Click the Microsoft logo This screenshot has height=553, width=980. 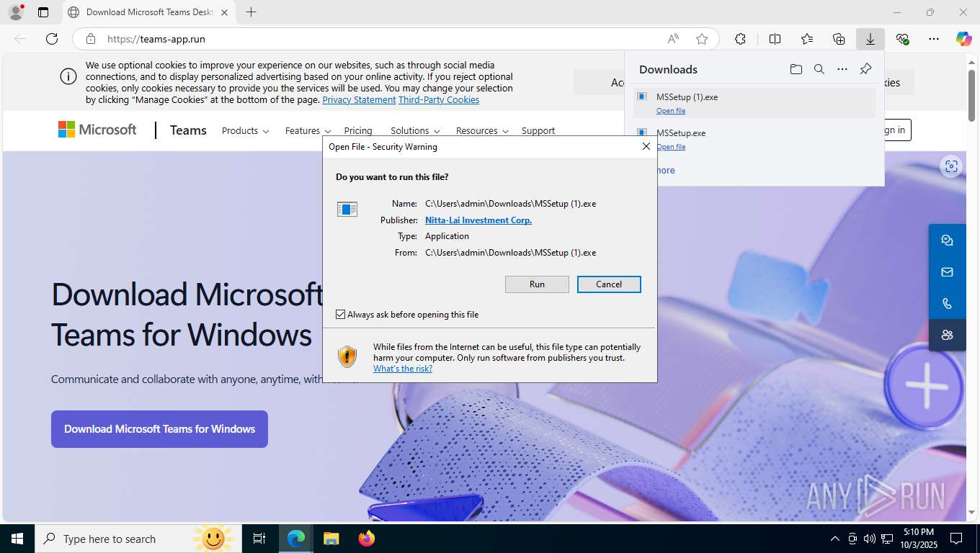97,130
